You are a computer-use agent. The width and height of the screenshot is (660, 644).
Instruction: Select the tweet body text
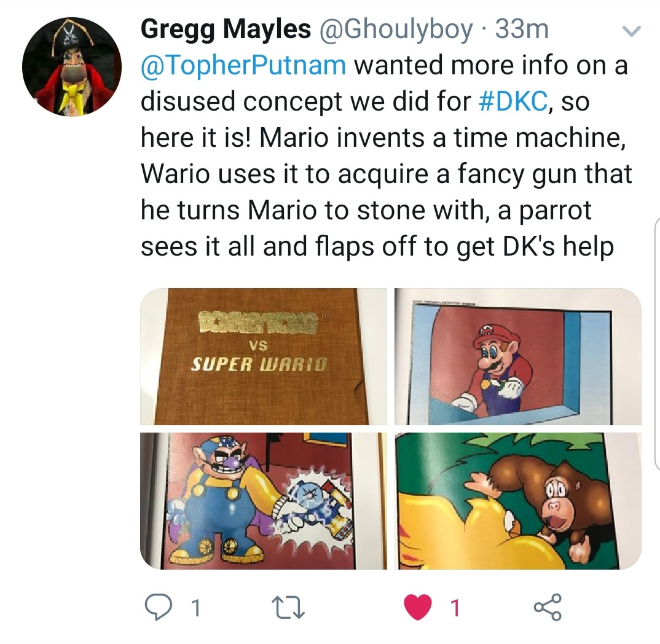coord(386,155)
